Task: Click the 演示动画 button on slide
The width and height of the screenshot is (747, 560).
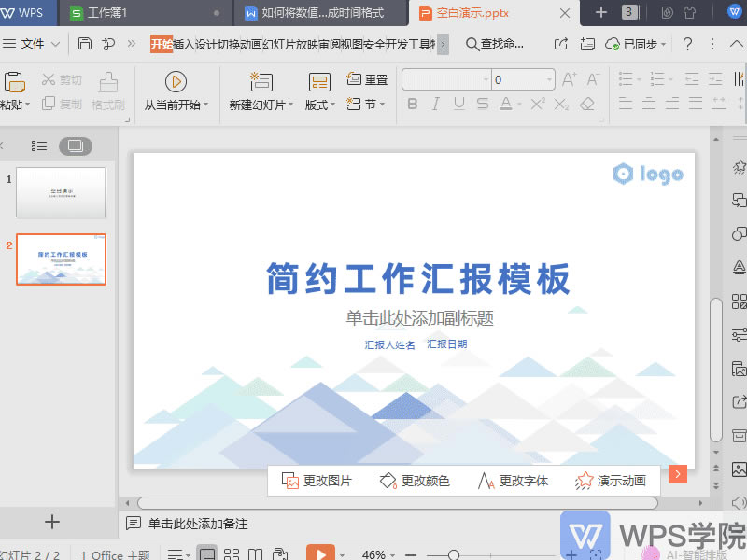Action: pyautogui.click(x=613, y=479)
